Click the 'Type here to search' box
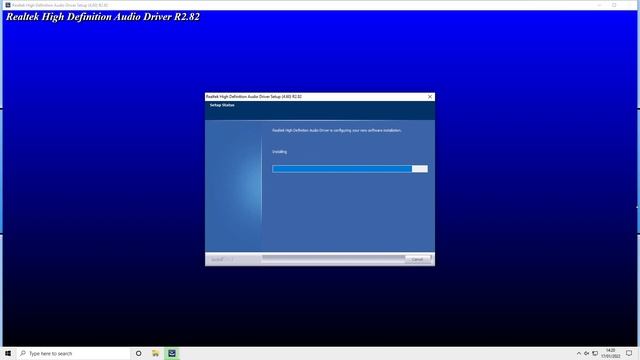Image resolution: width=640 pixels, height=360 pixels. (73, 353)
